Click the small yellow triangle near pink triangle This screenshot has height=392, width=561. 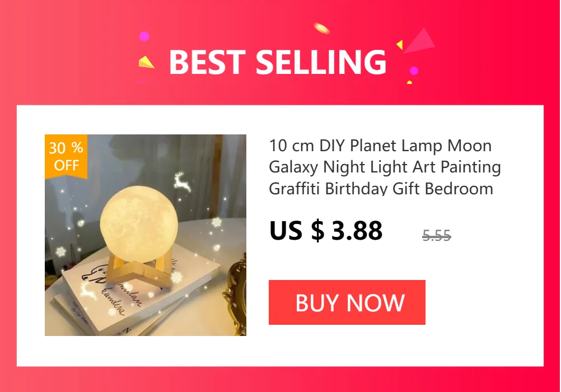(x=400, y=45)
